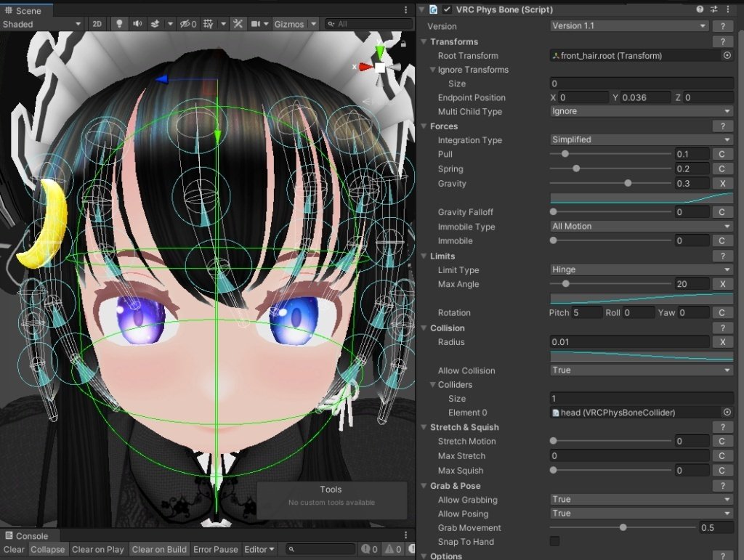Click Gravity curve X button

(723, 183)
